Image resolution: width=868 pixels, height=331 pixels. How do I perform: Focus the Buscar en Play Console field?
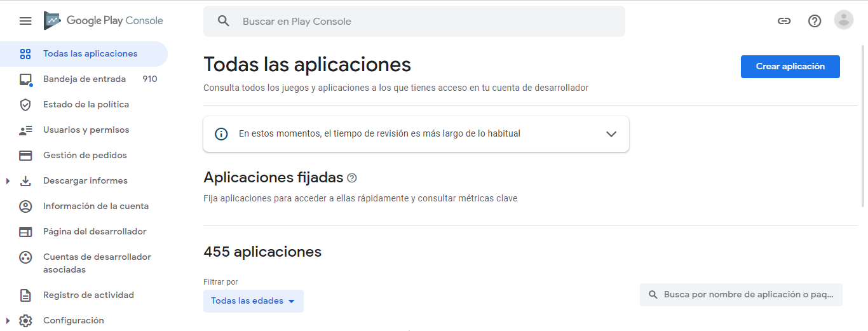(414, 21)
